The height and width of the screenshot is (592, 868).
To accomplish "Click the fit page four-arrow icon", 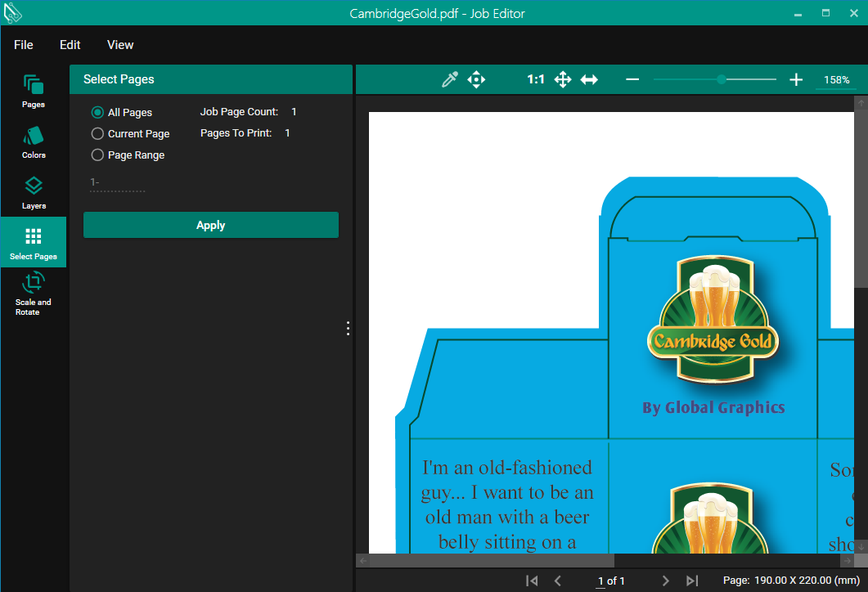I will (x=563, y=79).
